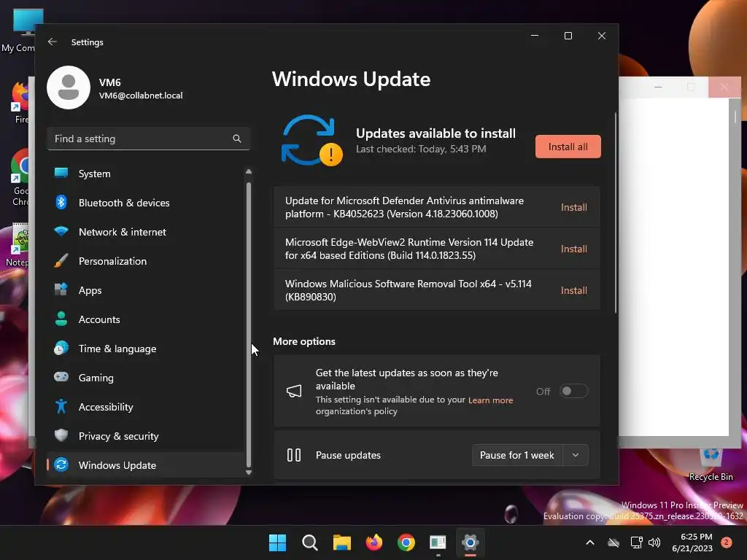This screenshot has height=560, width=747.
Task: Click the VM6 profile avatar
Action: tap(69, 87)
